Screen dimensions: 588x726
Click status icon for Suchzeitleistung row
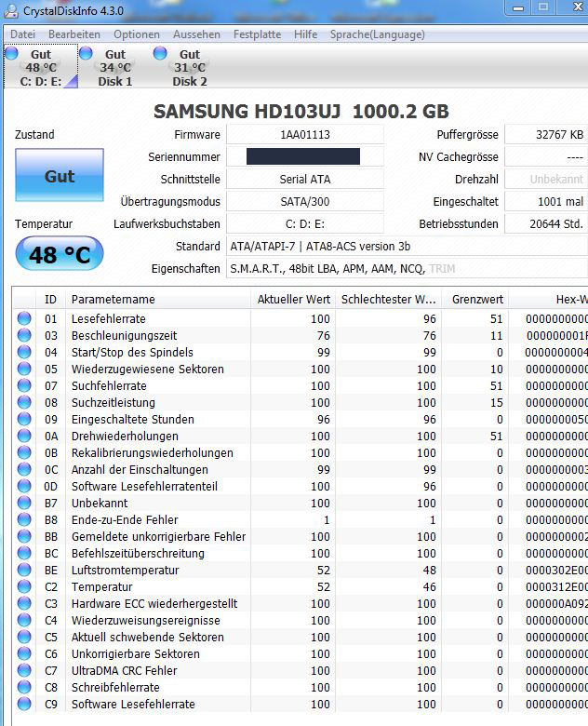[x=24, y=402]
